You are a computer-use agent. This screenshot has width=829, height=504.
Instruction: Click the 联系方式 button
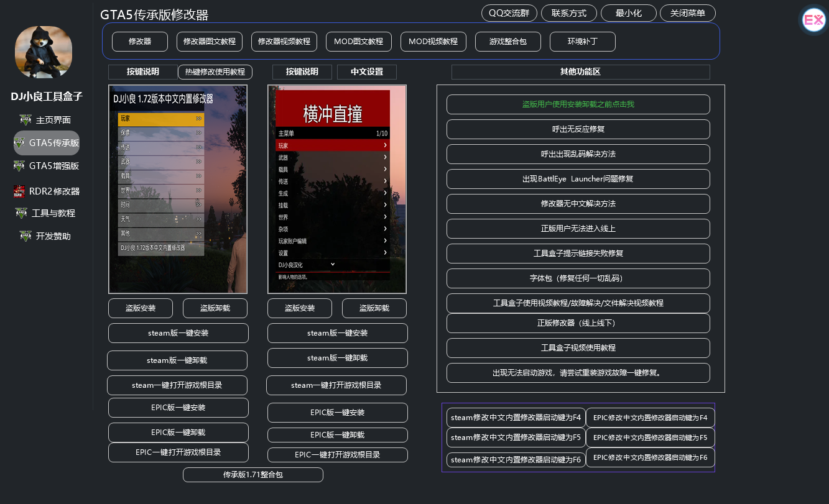point(569,13)
